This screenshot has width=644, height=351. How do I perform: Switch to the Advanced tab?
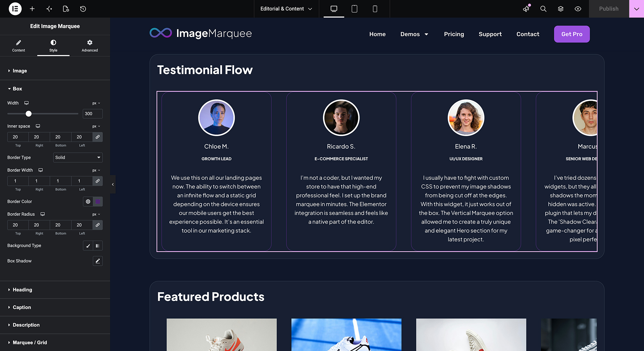pos(90,46)
